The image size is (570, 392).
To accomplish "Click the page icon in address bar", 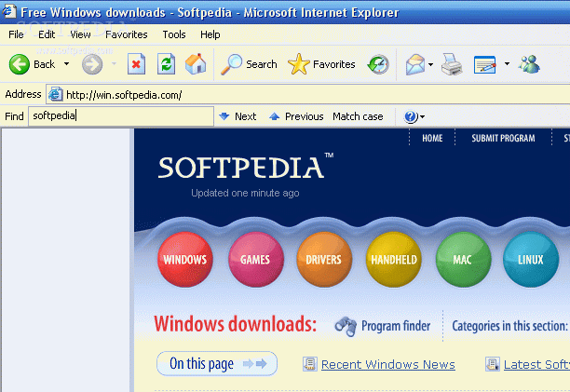I will [56, 94].
